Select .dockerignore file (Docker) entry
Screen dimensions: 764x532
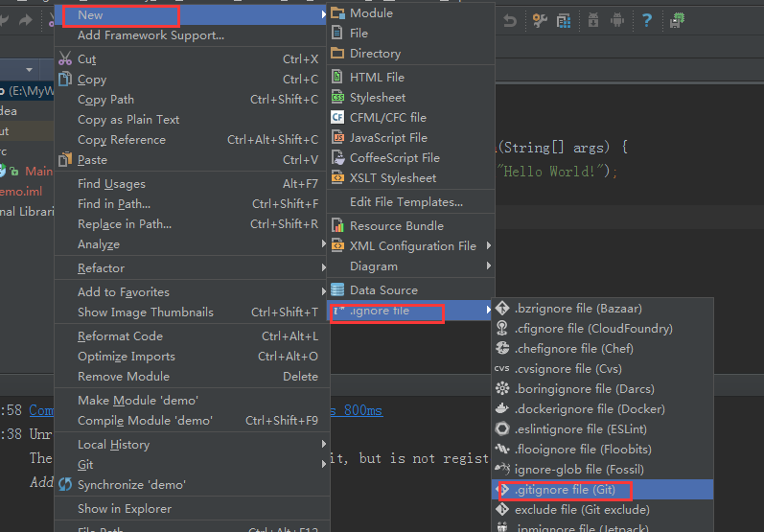(589, 408)
